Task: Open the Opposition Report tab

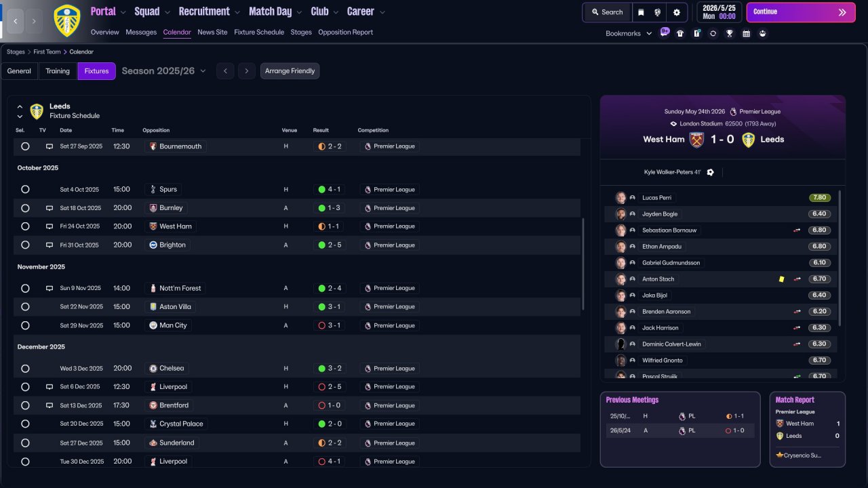Action: coord(345,33)
